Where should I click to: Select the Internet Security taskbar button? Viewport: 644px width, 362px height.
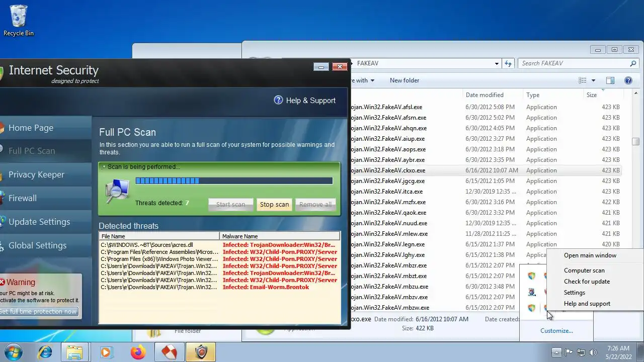[x=201, y=352]
